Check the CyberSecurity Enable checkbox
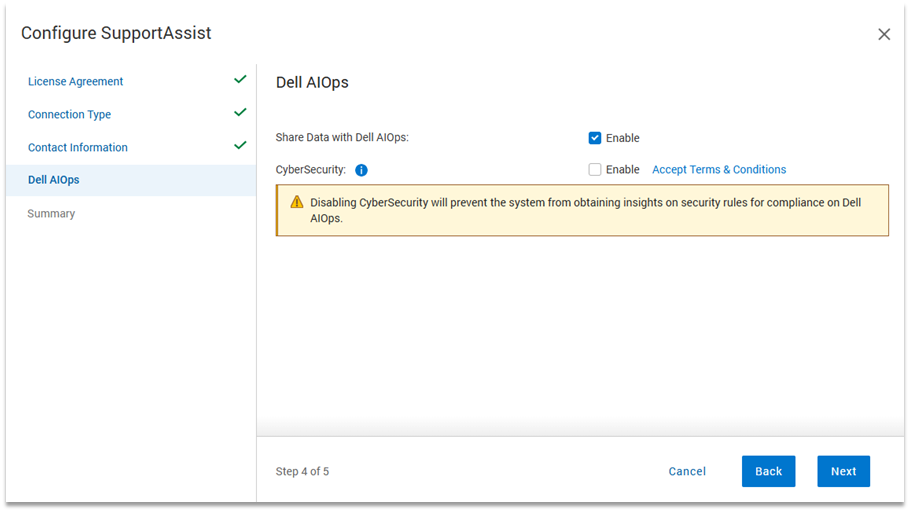Image resolution: width=910 pixels, height=512 pixels. [594, 170]
